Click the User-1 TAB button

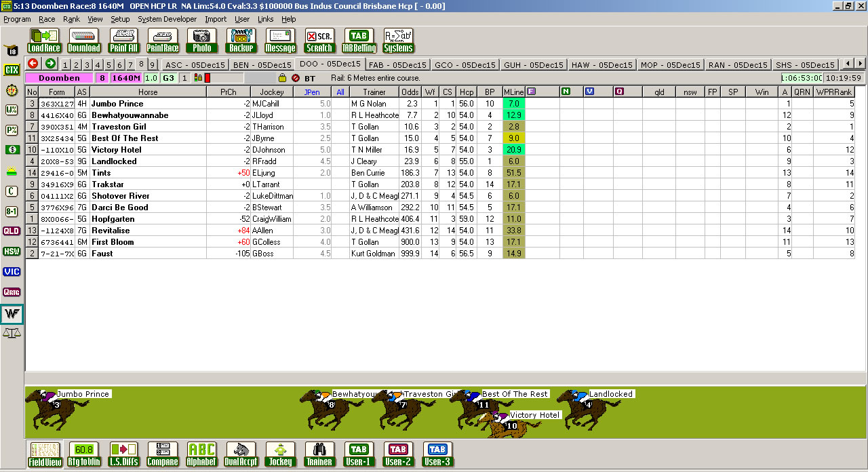(x=359, y=454)
